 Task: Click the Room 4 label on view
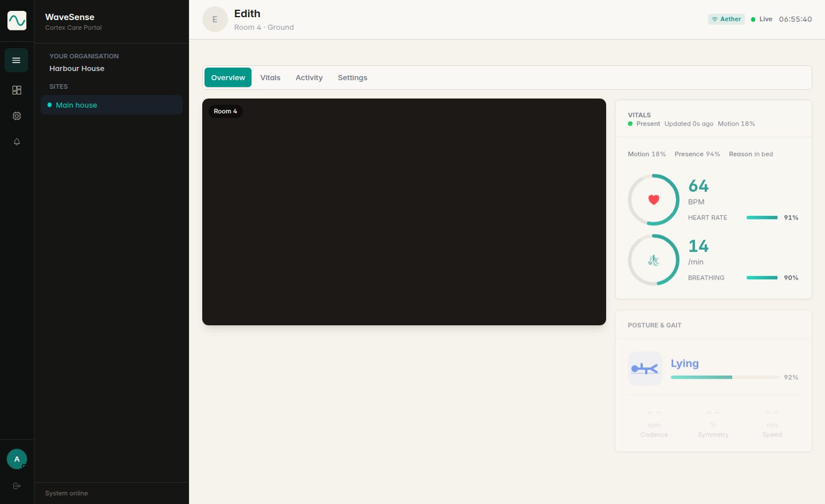tap(225, 111)
